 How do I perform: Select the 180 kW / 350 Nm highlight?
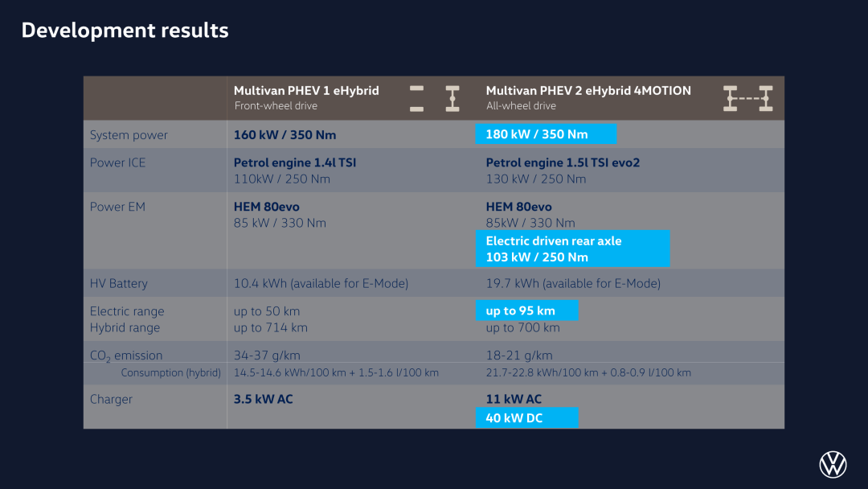[546, 134]
